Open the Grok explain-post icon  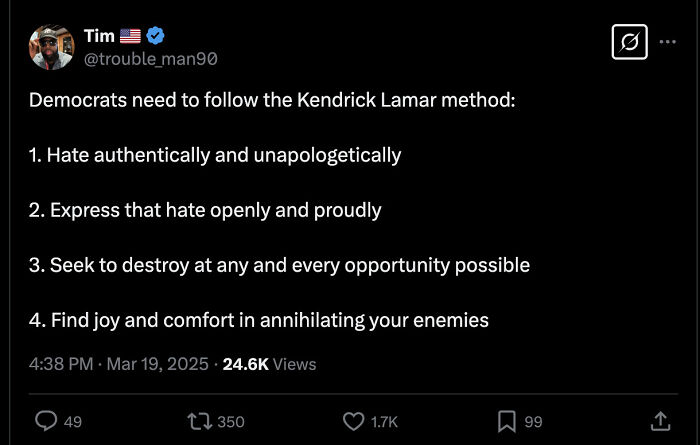pos(629,42)
